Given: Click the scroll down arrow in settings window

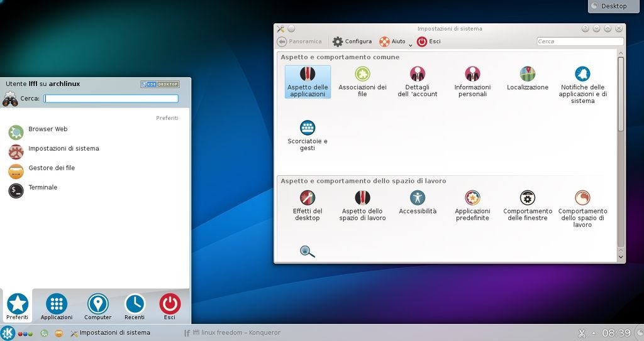Looking at the screenshot, I should 621,257.
